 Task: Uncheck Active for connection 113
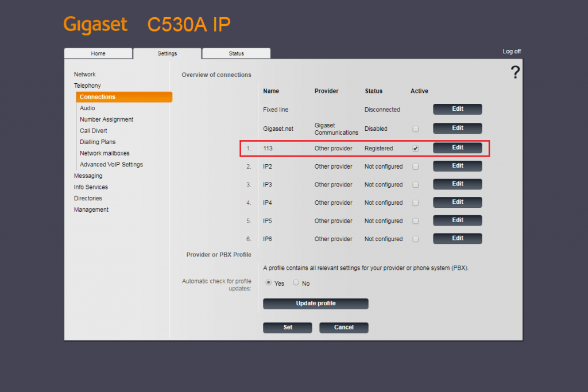(x=416, y=149)
